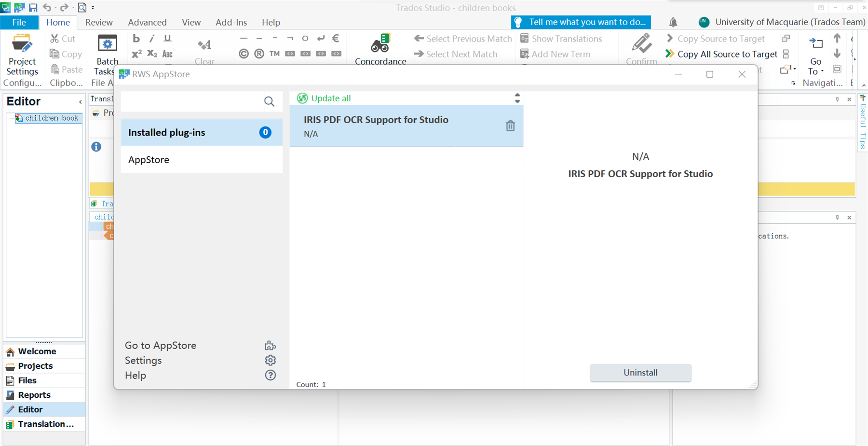Open the Reports view
This screenshot has width=868, height=446.
click(44, 395)
